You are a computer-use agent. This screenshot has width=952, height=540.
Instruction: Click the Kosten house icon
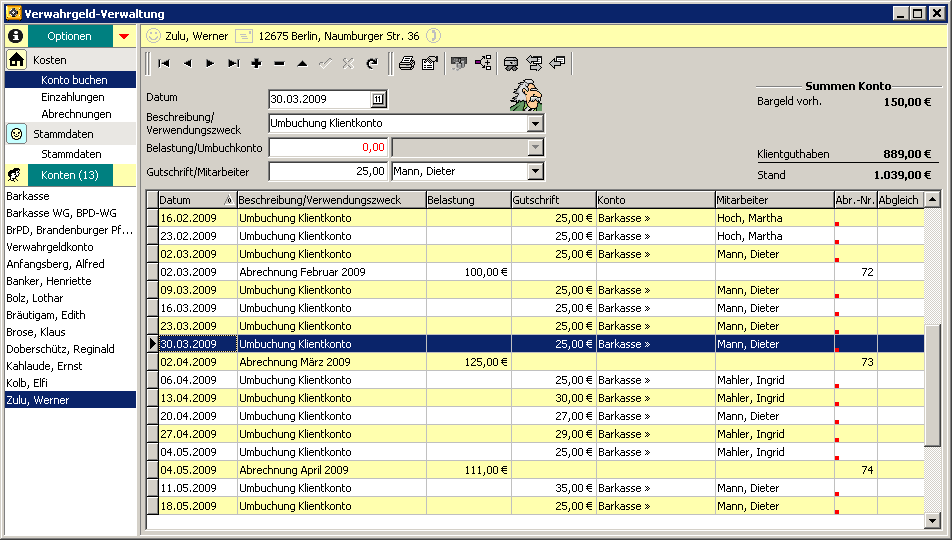click(16, 60)
